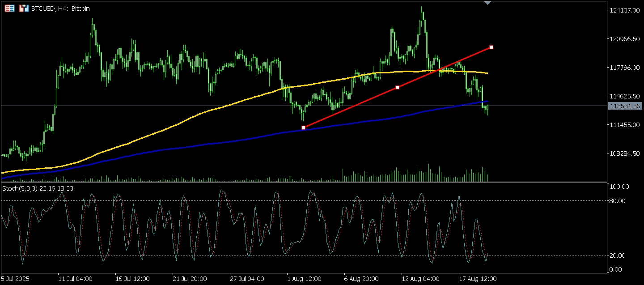644x285 pixels.
Task: Click the 100.00 stochastic scale value
Action: pos(620,187)
